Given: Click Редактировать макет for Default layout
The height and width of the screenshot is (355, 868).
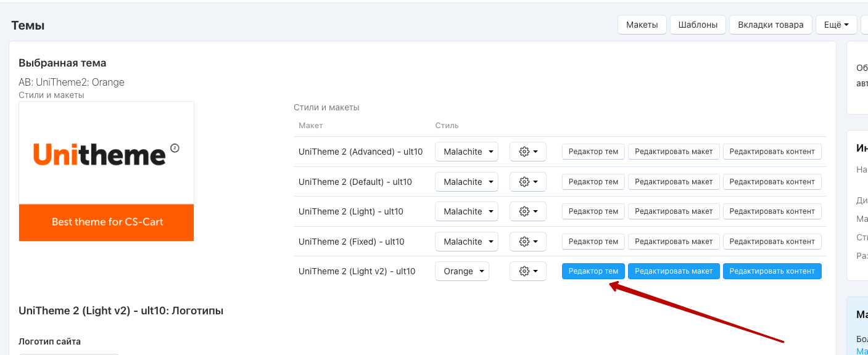Looking at the screenshot, I should coord(674,182).
